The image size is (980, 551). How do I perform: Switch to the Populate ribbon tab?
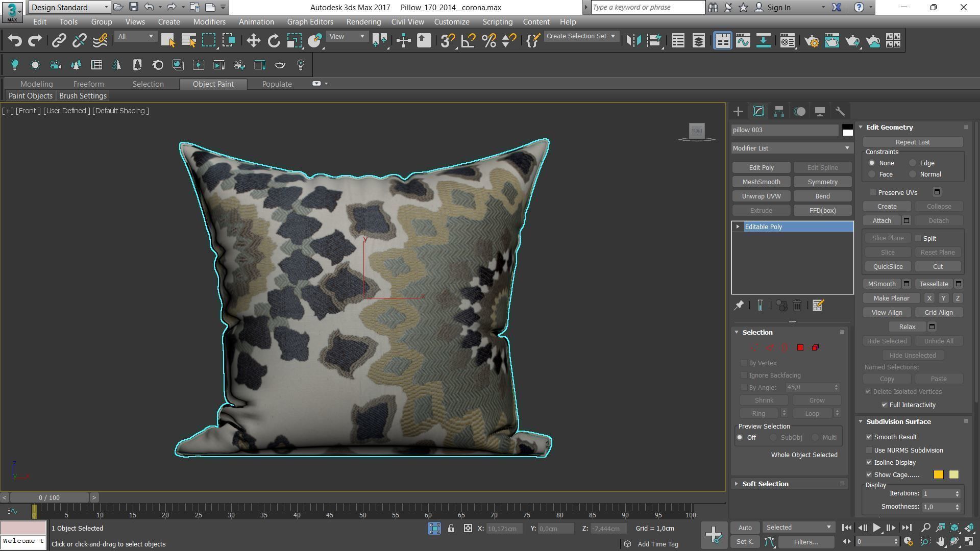277,84
